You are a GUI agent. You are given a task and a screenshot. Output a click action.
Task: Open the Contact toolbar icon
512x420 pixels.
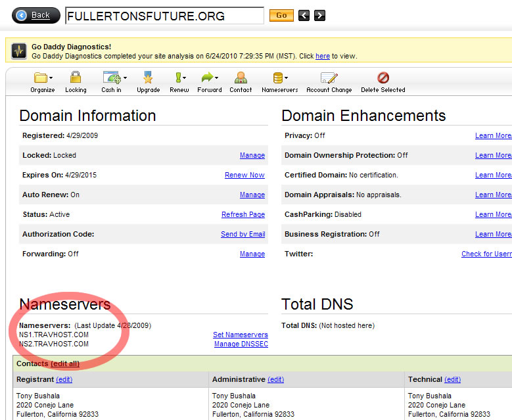click(241, 78)
